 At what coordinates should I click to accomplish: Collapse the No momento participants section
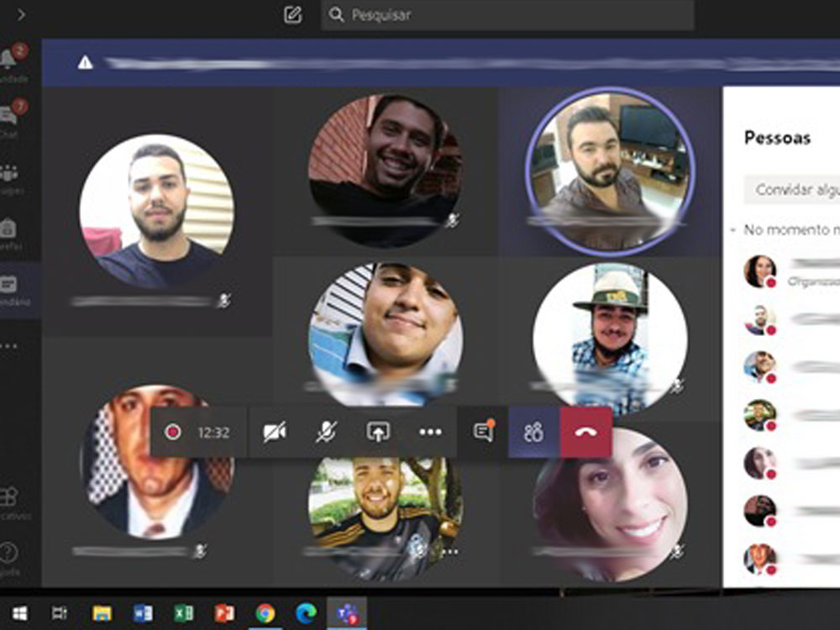click(732, 230)
